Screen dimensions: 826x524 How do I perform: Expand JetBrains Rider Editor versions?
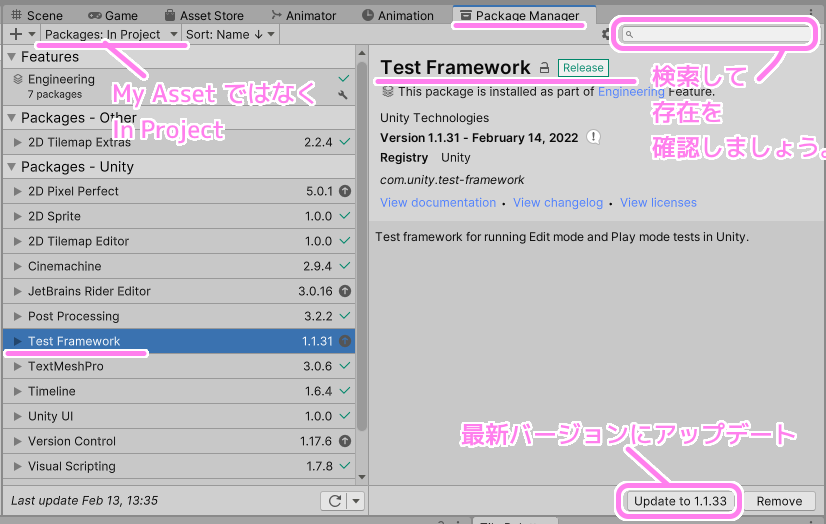tap(17, 291)
